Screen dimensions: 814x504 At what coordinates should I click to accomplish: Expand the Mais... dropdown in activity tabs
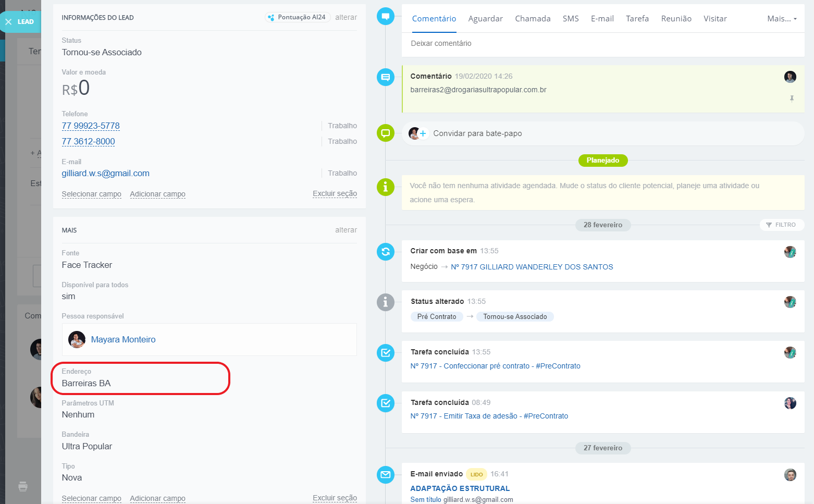(782, 19)
